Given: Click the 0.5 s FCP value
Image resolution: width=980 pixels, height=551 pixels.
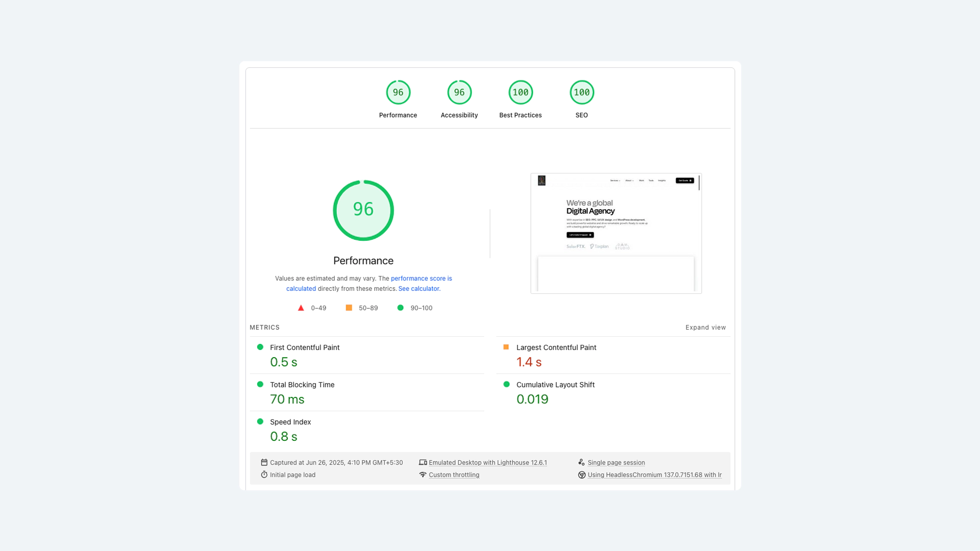Looking at the screenshot, I should pyautogui.click(x=284, y=362).
